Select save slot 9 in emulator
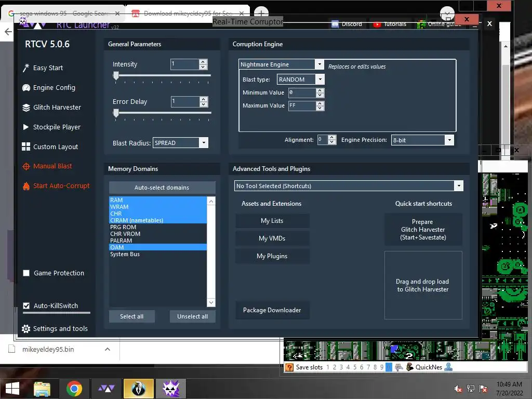The image size is (532, 399). coord(382,367)
